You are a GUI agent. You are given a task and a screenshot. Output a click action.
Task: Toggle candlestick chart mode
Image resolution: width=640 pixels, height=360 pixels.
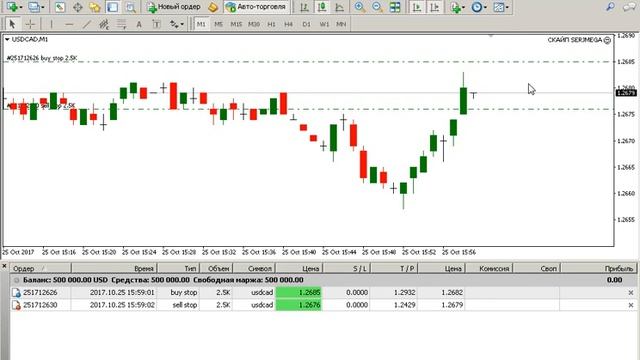click(322, 7)
